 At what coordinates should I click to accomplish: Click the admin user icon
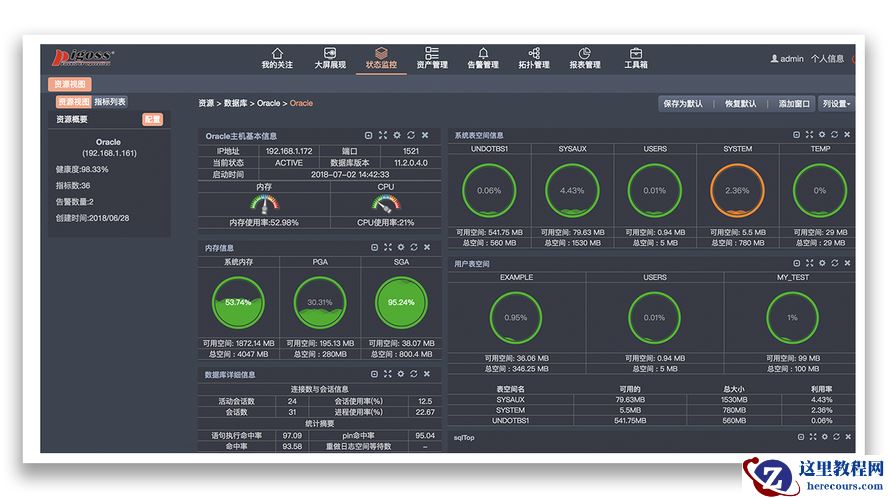pyautogui.click(x=774, y=58)
